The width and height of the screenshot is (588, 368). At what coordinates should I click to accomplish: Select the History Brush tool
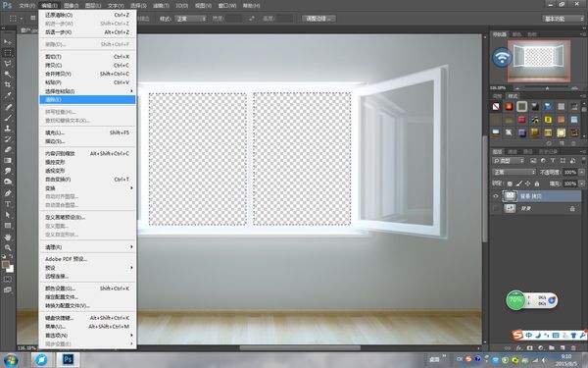pos(8,139)
